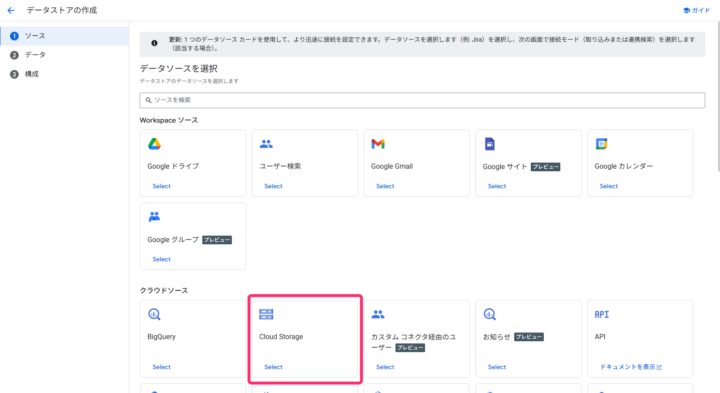The width and height of the screenshot is (720, 393).
Task: Click Select under Google ドライブ
Action: pos(161,186)
